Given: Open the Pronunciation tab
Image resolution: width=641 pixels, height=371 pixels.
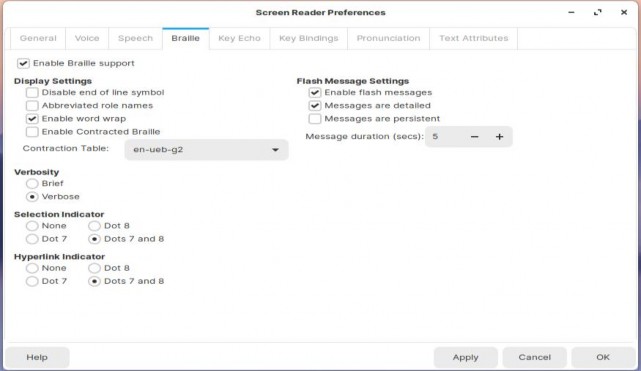Looking at the screenshot, I should (x=388, y=38).
